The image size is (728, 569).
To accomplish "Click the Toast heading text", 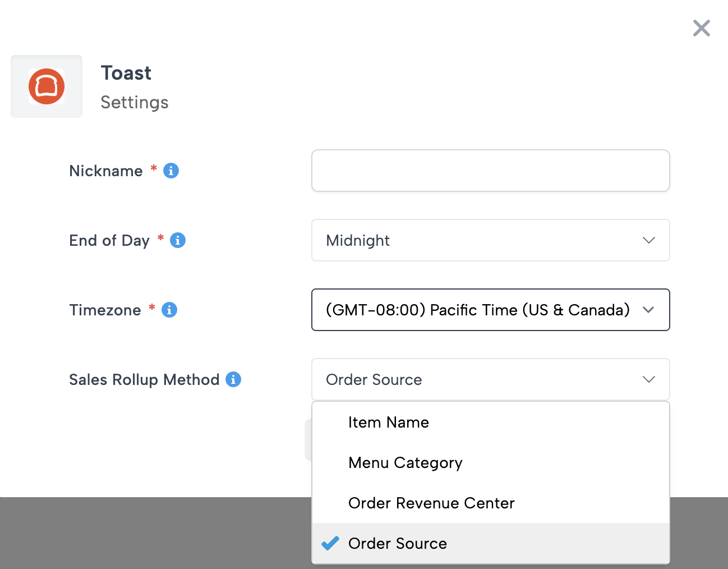I will point(126,73).
